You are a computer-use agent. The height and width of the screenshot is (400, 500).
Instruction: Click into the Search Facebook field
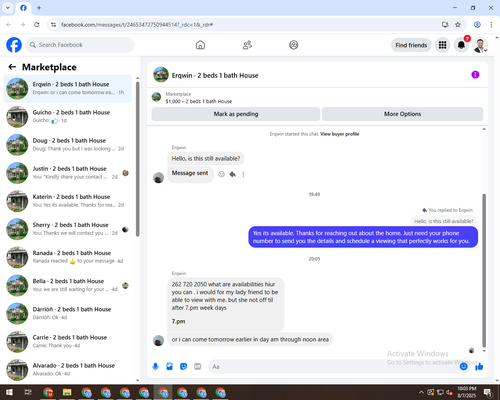click(x=80, y=45)
